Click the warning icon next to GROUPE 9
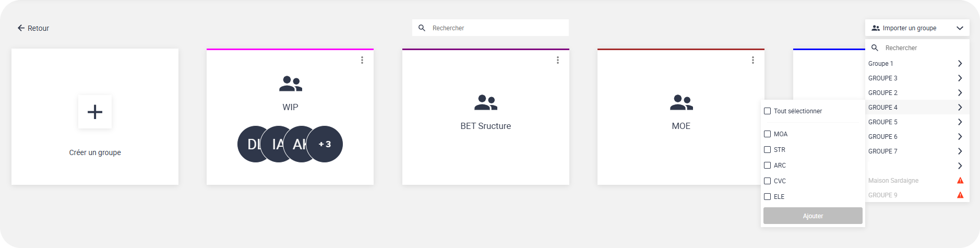 (x=960, y=195)
